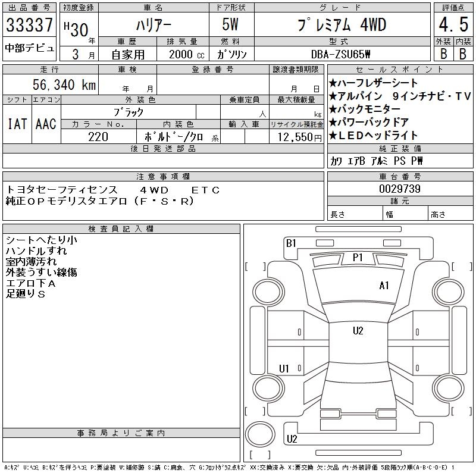This screenshot has height=476, width=476.
Task: Click inspector note シートへたり小
Action: click(x=42, y=240)
